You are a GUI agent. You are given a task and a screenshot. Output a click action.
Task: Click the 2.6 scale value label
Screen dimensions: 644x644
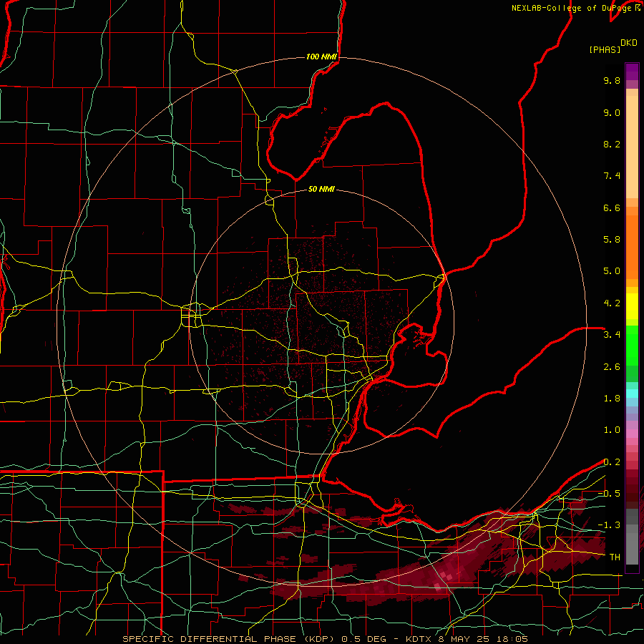[612, 367]
